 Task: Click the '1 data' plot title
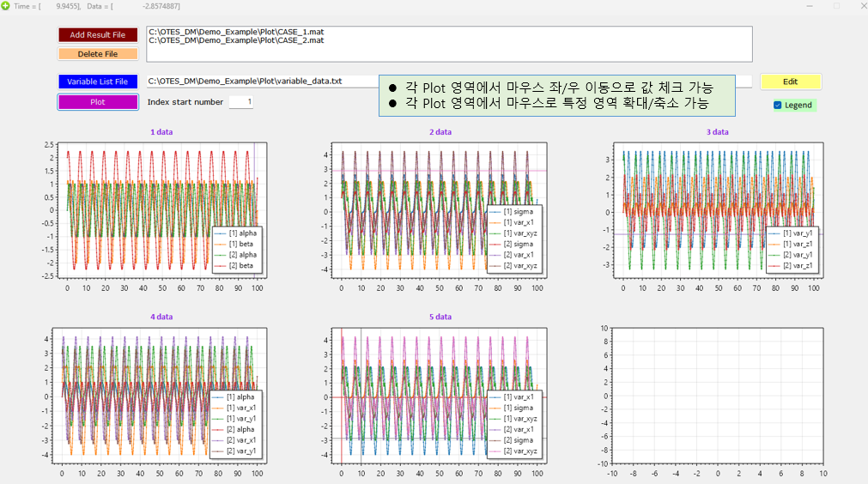pos(161,132)
